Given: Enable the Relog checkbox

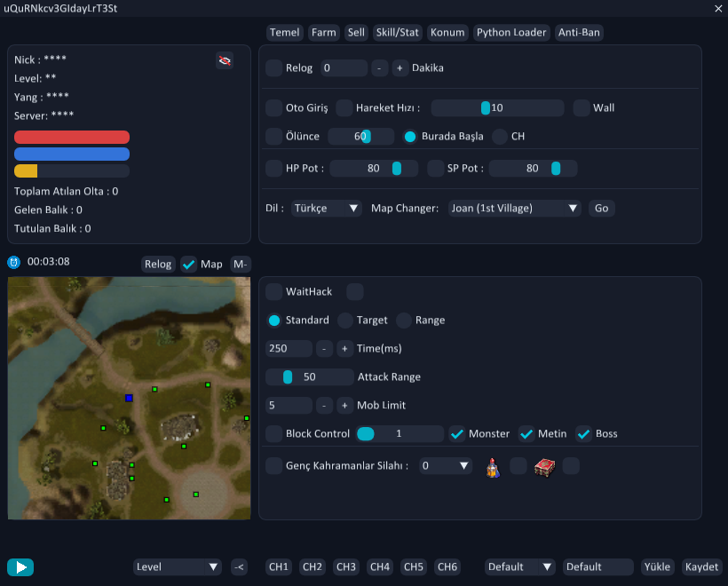Looking at the screenshot, I should pyautogui.click(x=274, y=68).
